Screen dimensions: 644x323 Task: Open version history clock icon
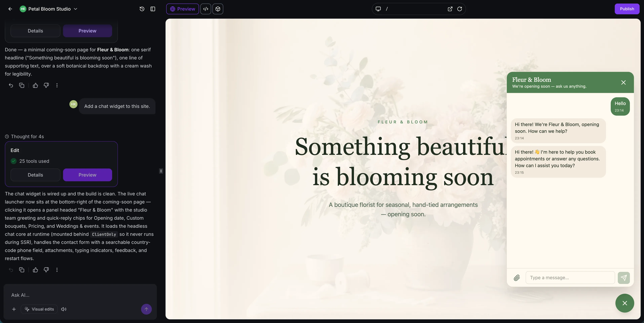[x=142, y=9]
